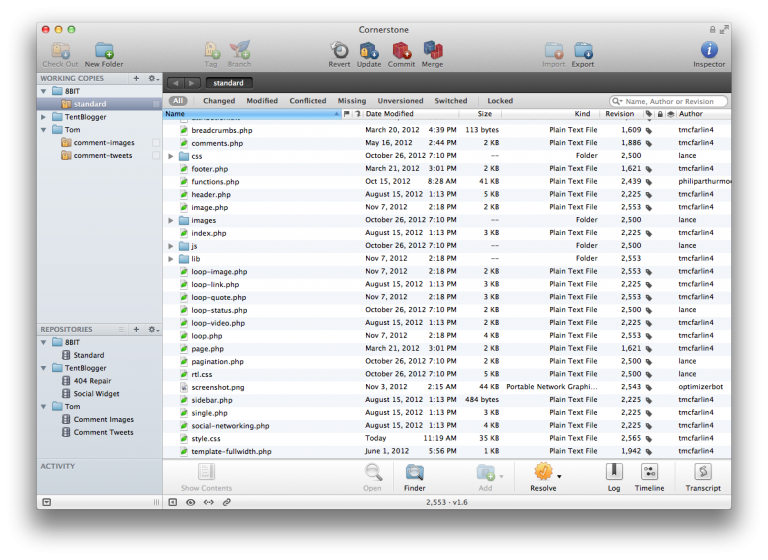
Task: Filter by Modified files
Action: [x=262, y=101]
